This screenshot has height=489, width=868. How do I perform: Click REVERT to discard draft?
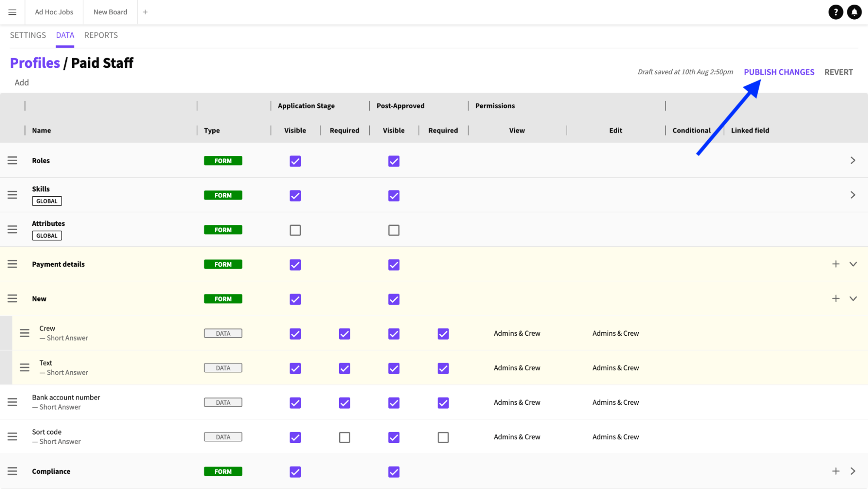coord(838,72)
